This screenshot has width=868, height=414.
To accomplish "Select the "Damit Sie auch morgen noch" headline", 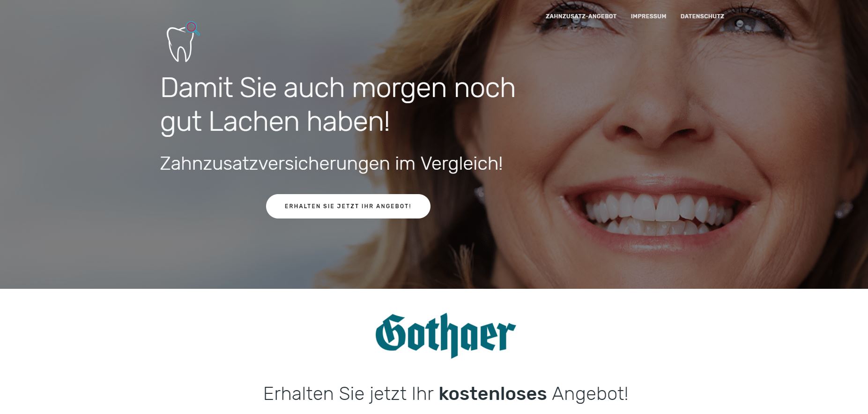I will [338, 88].
